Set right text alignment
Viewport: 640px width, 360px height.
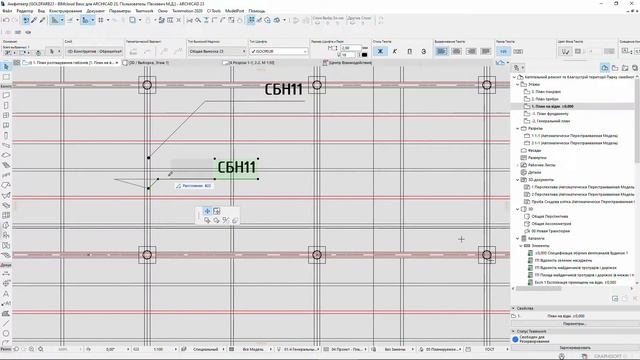click(471, 51)
